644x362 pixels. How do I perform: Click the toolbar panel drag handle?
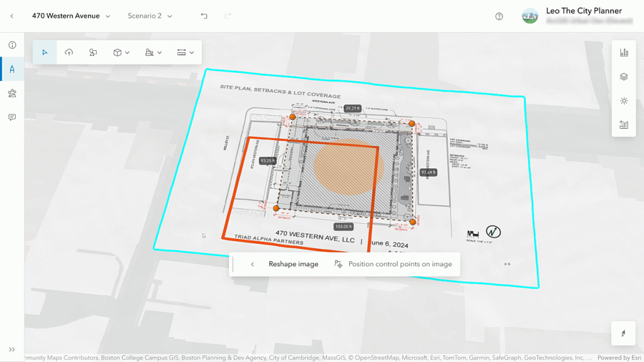233,265
